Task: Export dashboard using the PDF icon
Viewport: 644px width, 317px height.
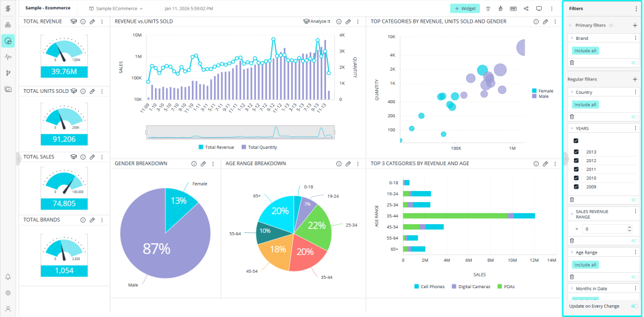Action: [513, 9]
